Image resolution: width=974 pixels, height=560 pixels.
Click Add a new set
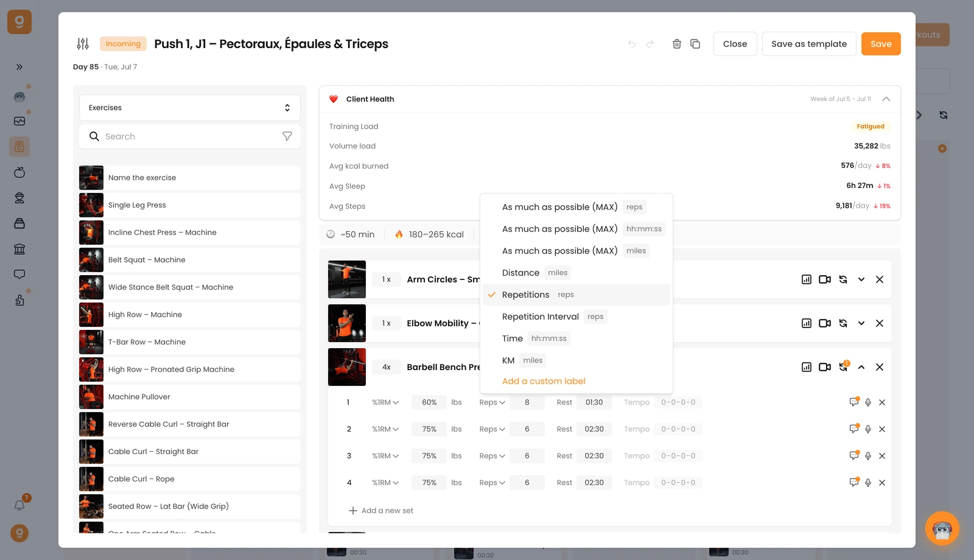click(x=381, y=511)
